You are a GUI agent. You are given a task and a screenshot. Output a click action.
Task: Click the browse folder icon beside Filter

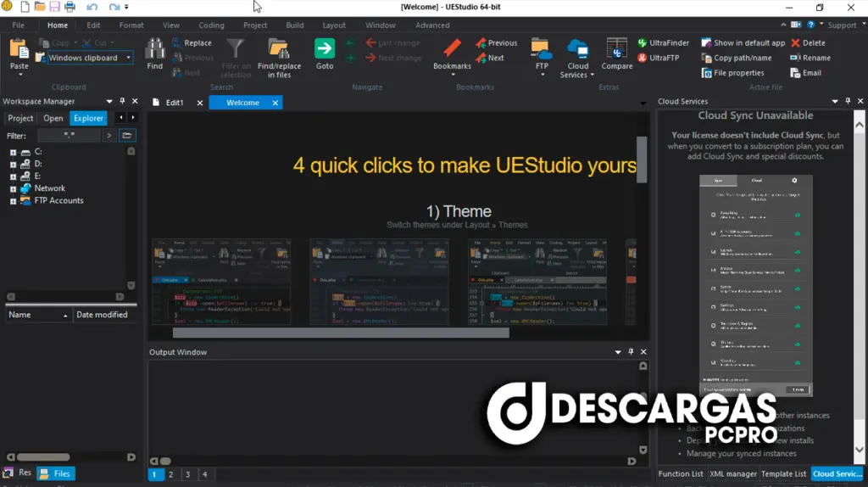coord(127,135)
